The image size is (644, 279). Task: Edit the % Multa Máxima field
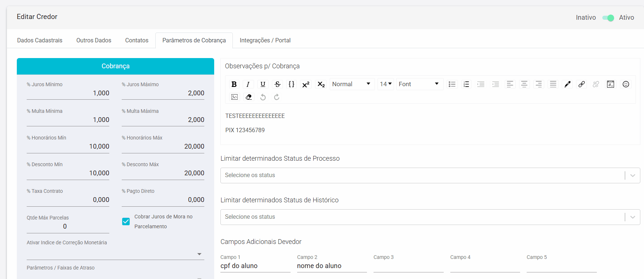click(x=163, y=120)
